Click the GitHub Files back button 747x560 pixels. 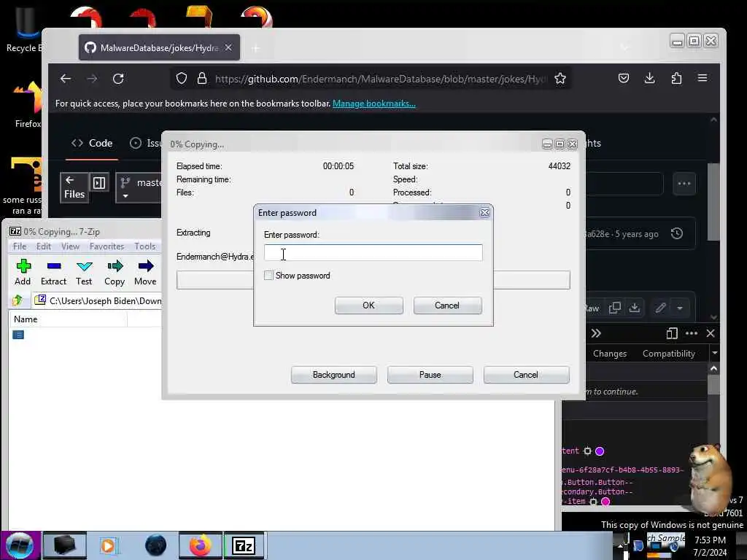point(74,187)
